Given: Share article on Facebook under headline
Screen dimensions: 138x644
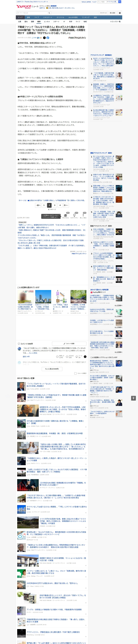Looking at the screenshot, I should click(x=48, y=38).
